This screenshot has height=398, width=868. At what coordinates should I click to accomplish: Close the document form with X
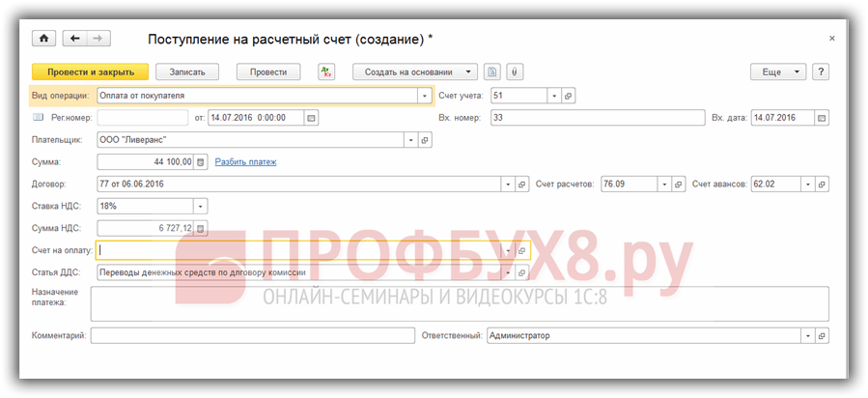pos(831,39)
